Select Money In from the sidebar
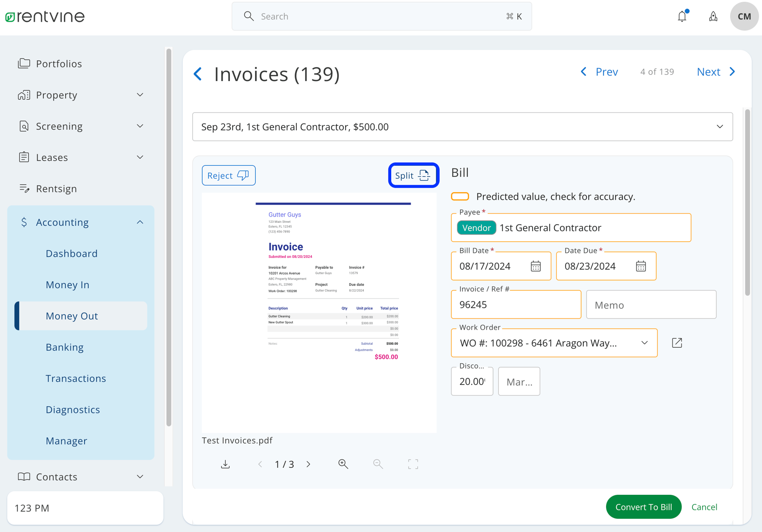The image size is (762, 532). click(x=67, y=284)
